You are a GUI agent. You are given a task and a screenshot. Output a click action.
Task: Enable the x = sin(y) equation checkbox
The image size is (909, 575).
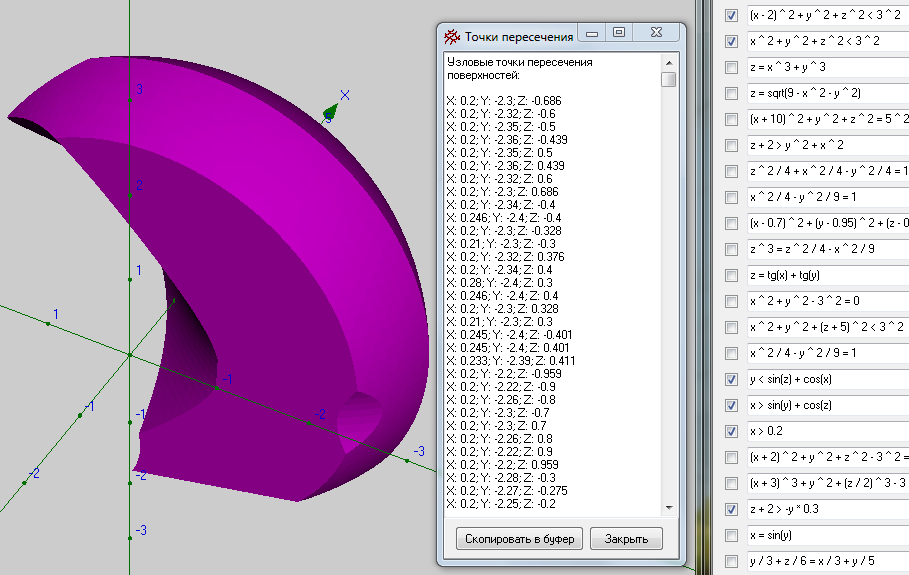pyautogui.click(x=731, y=536)
